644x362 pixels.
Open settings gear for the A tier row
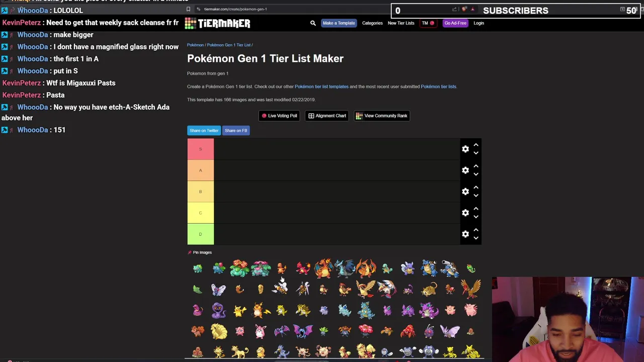(465, 170)
